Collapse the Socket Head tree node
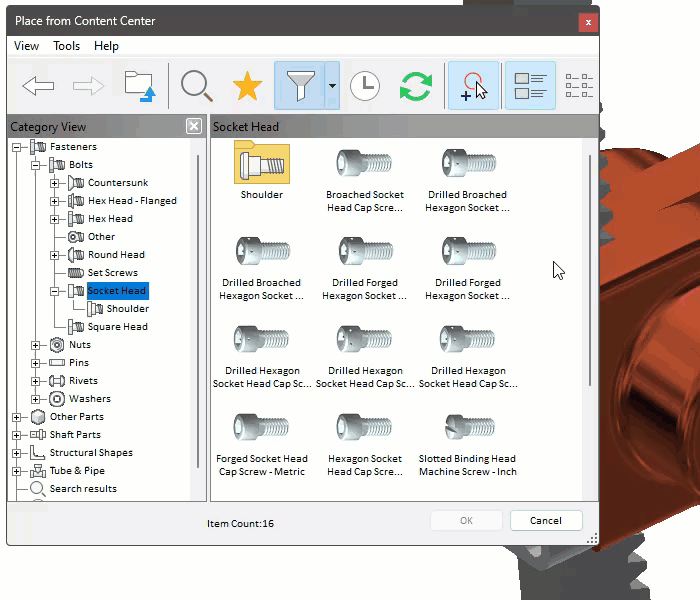Screen dimensions: 700x600 coord(54,292)
